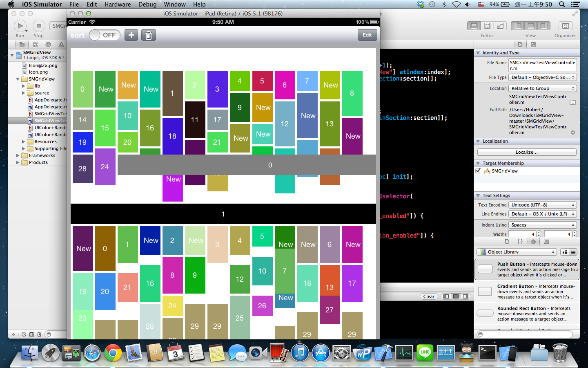The image size is (588, 368).
Task: Choose location folder icon button
Action: 572,102
